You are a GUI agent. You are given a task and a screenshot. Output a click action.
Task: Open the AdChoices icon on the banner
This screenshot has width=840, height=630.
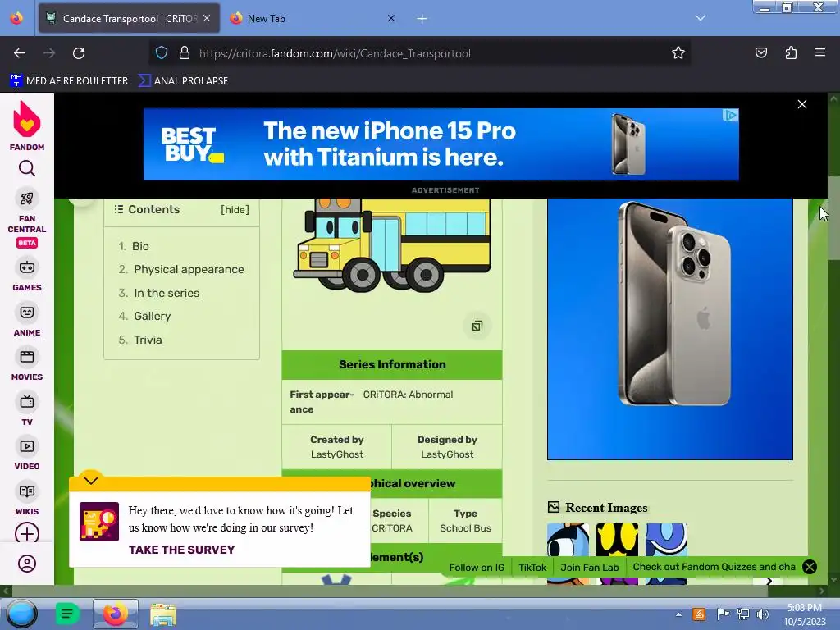pos(730,115)
